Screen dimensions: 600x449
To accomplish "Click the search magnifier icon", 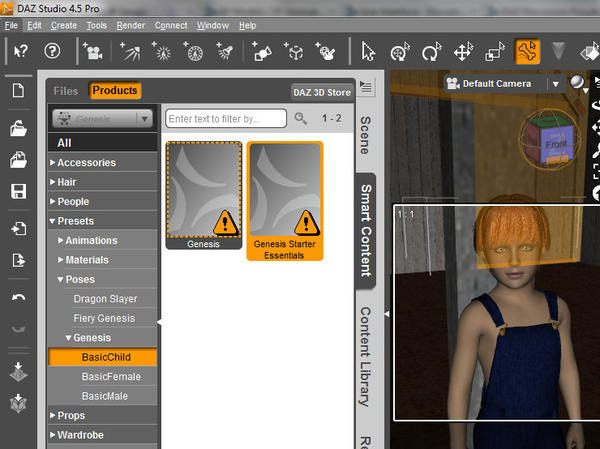I will tap(301, 119).
